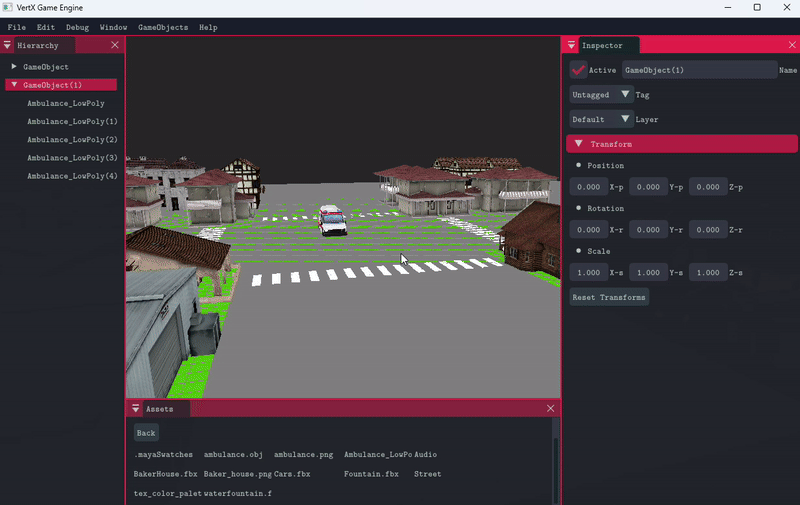Viewport: 800px width, 505px height.
Task: Select the ambulance.png asset
Action: pos(303,454)
